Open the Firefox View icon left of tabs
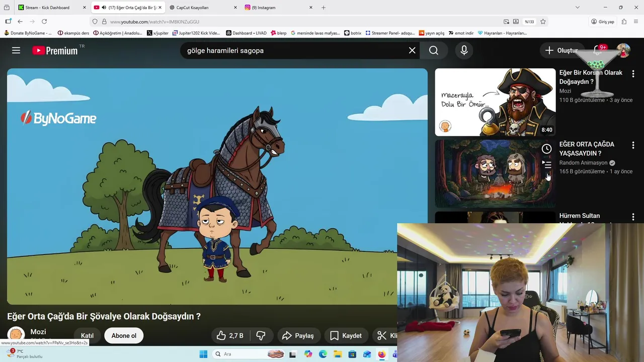Viewport: 644px width, 362px height. pos(7,8)
